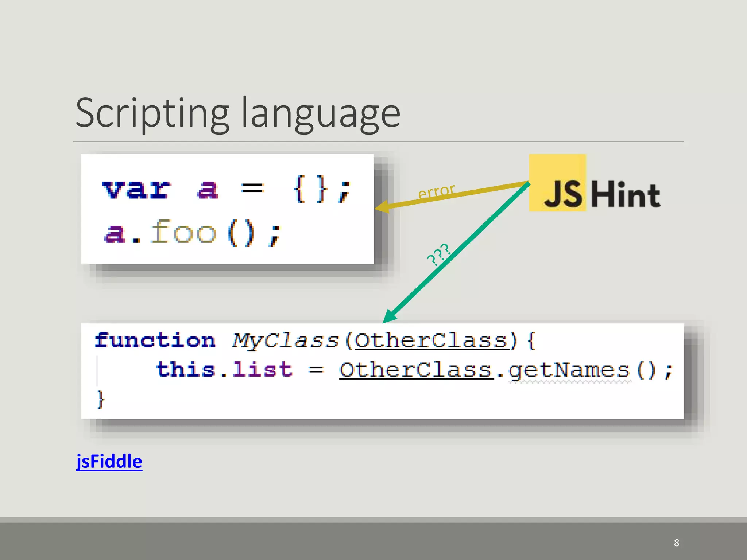Click the slide number 8
This screenshot has width=747, height=560.
point(677,542)
